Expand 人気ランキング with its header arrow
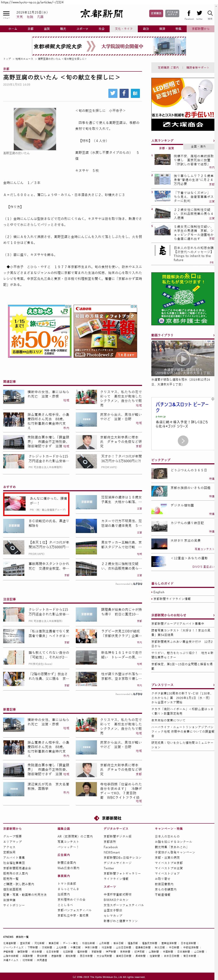The height and width of the screenshot is (980, 218). point(213,141)
